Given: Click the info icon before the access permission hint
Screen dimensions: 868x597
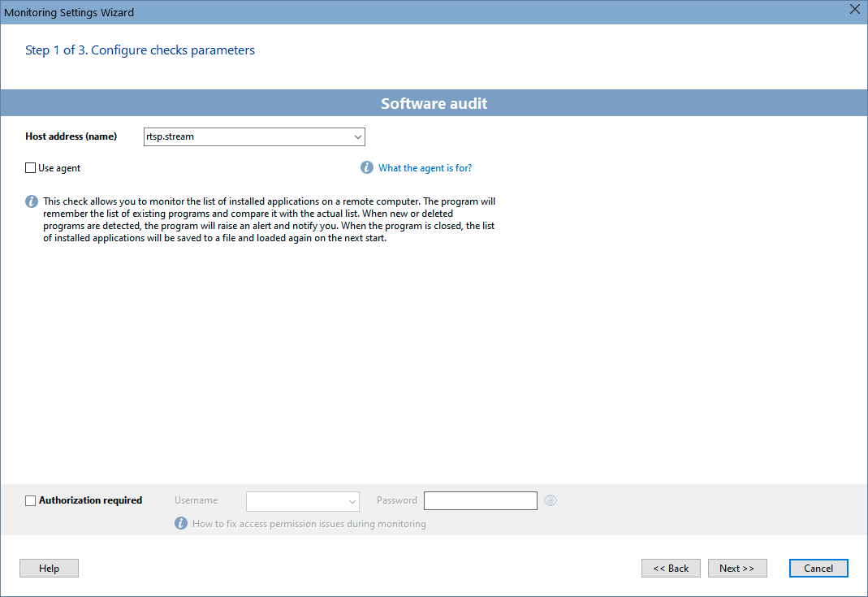Looking at the screenshot, I should coord(180,523).
